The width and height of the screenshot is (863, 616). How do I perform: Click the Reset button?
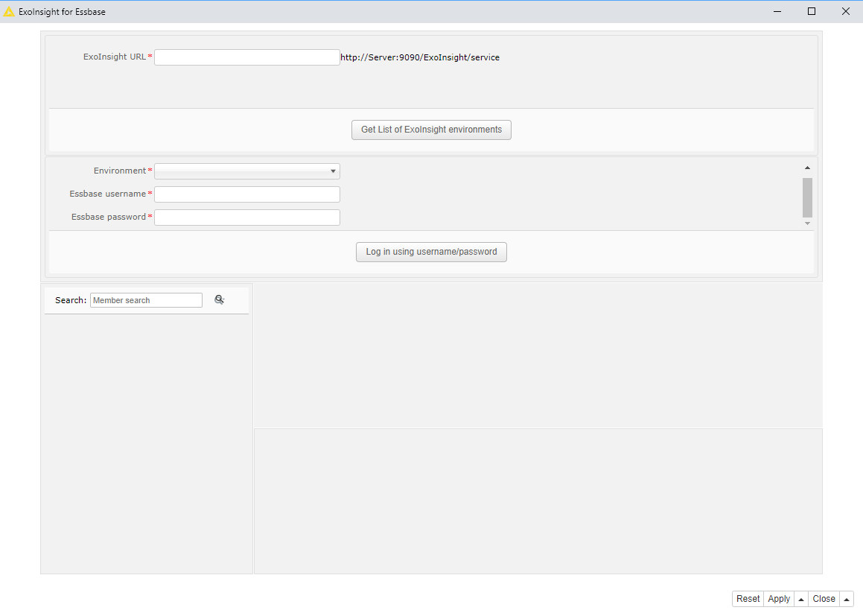point(748,599)
